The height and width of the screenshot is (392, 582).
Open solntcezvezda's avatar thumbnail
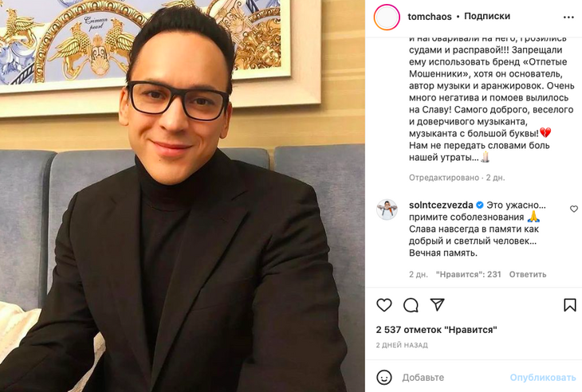[x=387, y=210]
